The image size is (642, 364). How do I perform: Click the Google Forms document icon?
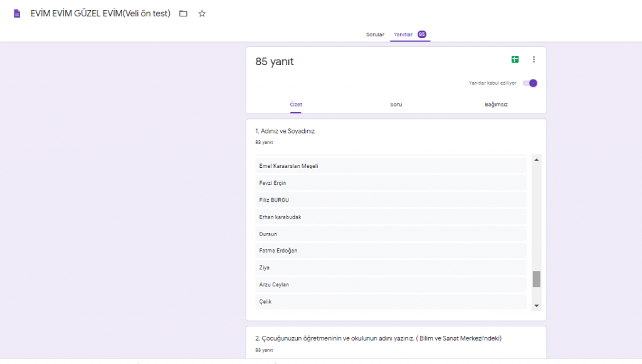click(x=17, y=13)
